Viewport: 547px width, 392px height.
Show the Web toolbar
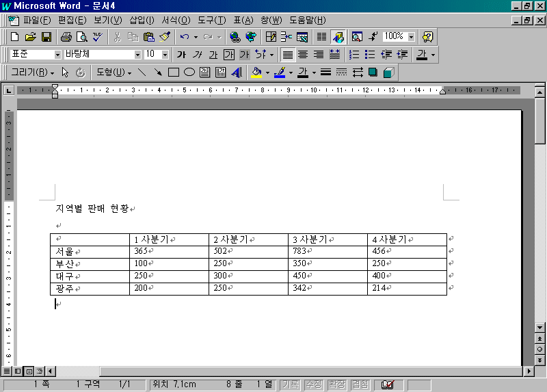pyautogui.click(x=251, y=37)
